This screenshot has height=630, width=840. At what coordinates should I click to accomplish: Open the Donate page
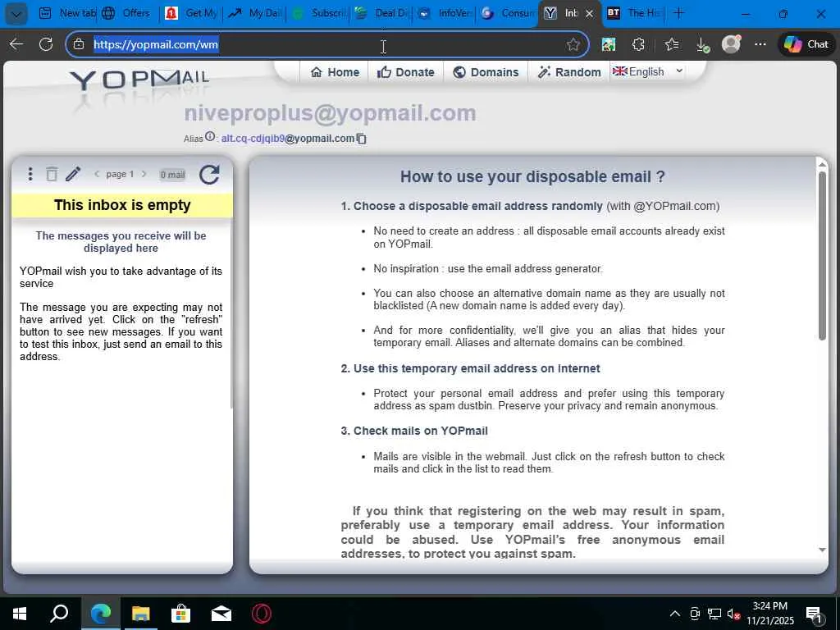tap(405, 72)
